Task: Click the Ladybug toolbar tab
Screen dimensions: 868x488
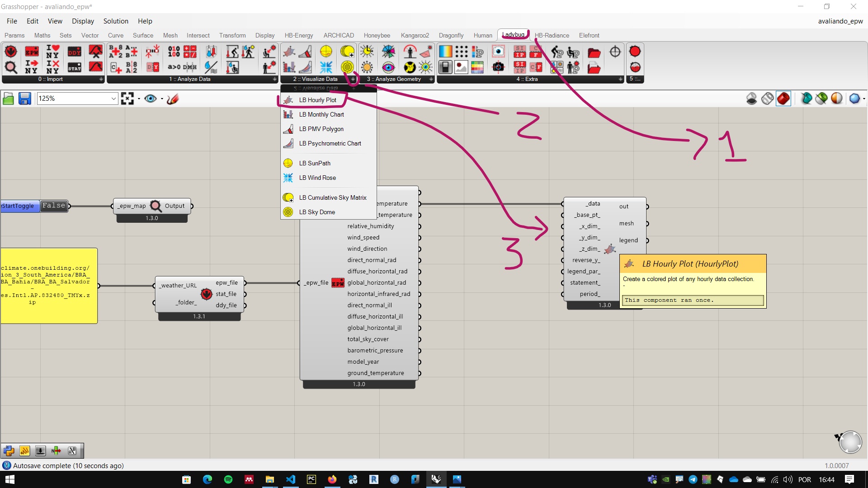Action: (x=513, y=34)
